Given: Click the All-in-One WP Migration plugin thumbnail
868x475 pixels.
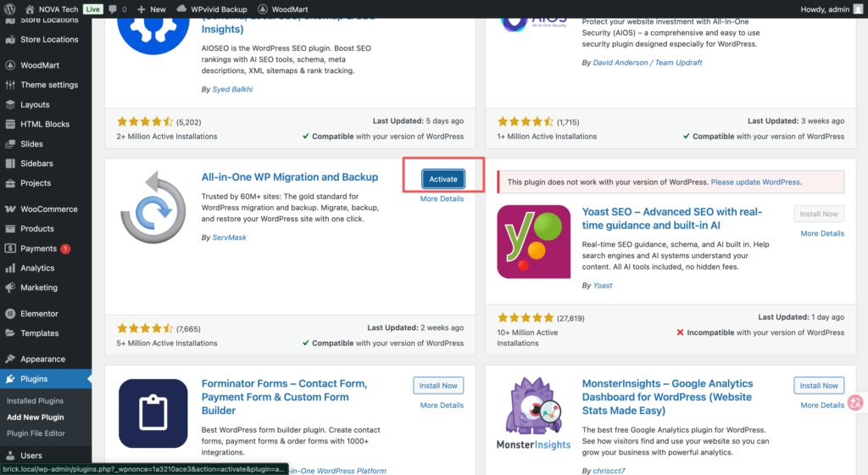Looking at the screenshot, I should tap(153, 208).
